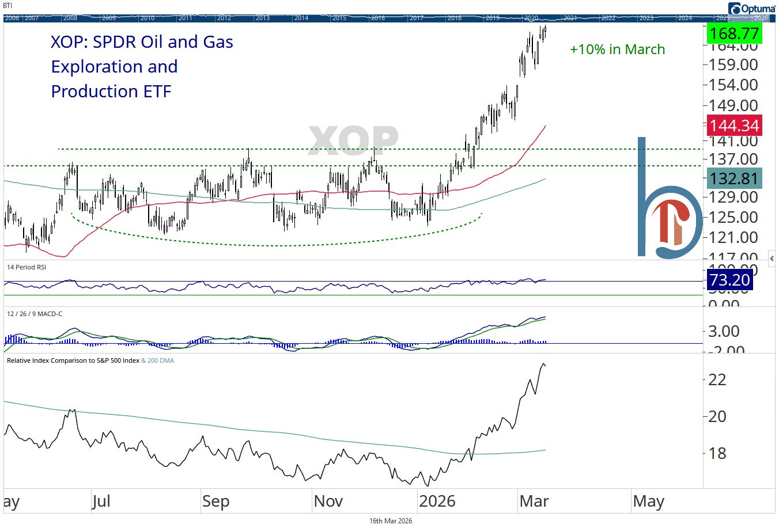This screenshot has height=532, width=779.
Task: Click the '2026' date axis label
Action: [x=437, y=501]
